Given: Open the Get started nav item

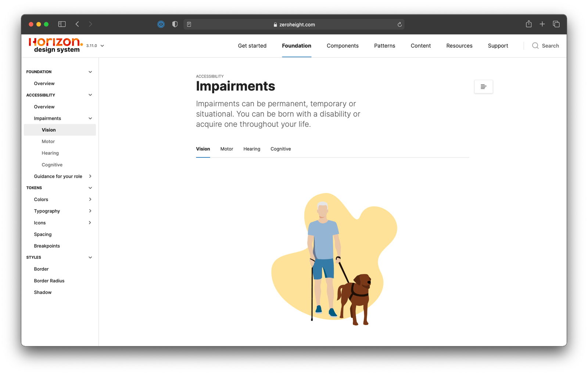Looking at the screenshot, I should (x=252, y=46).
